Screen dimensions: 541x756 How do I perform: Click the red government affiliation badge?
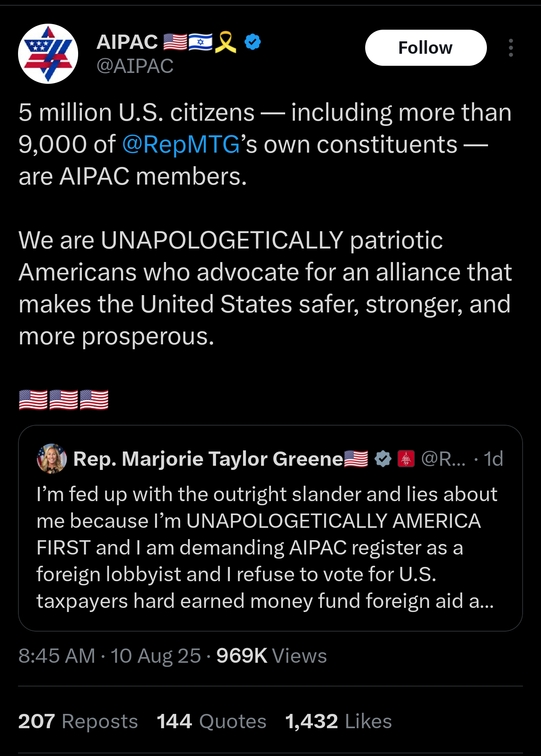click(x=406, y=459)
